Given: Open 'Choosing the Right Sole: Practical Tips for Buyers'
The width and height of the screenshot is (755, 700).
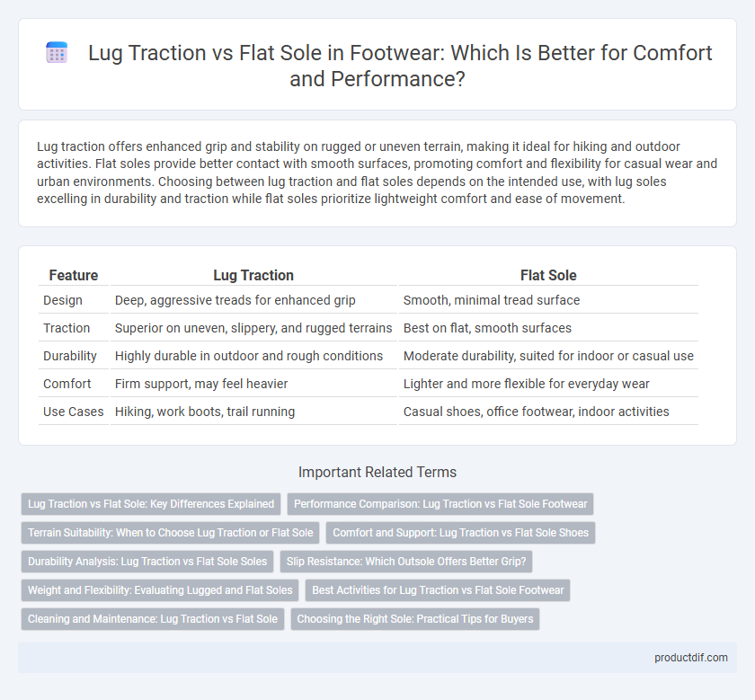Looking at the screenshot, I should click(x=415, y=619).
